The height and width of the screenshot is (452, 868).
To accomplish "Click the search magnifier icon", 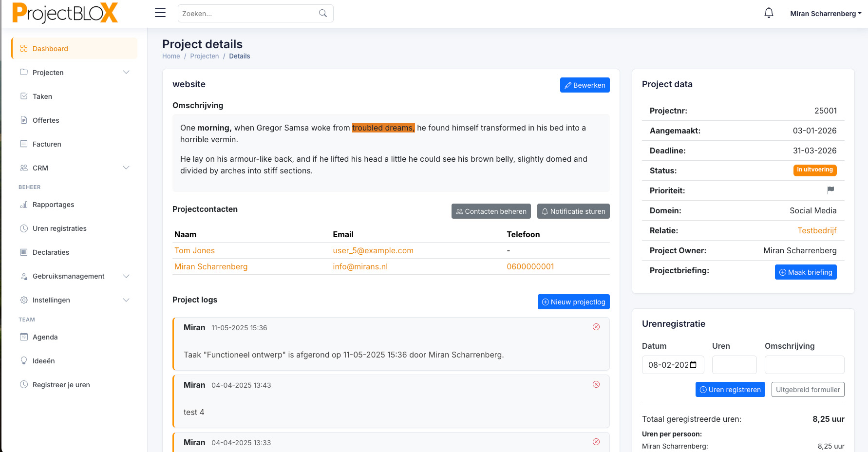I will (322, 14).
